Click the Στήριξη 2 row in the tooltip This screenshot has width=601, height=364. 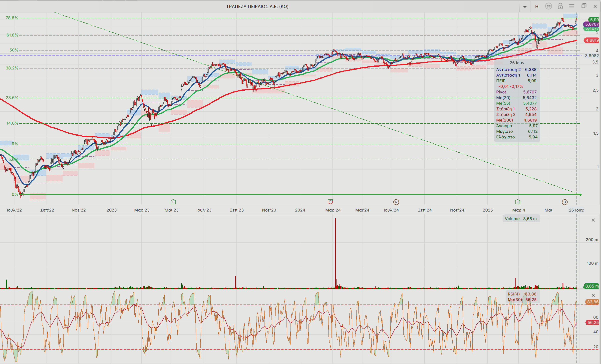coord(516,114)
